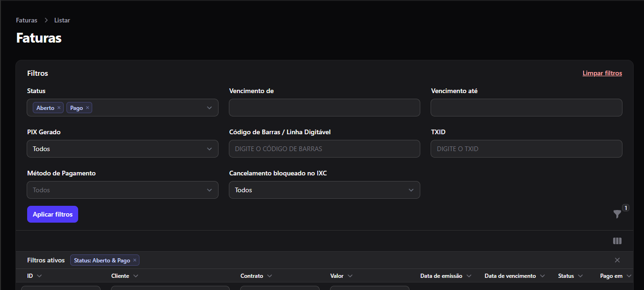Screen dimensions: 644x290
Task: Click the Vencimento de date field
Action: [x=324, y=108]
